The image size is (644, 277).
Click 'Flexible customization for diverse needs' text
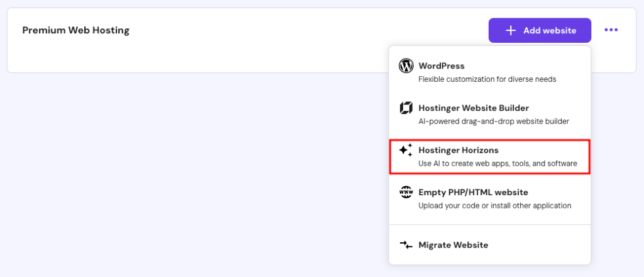tap(487, 79)
